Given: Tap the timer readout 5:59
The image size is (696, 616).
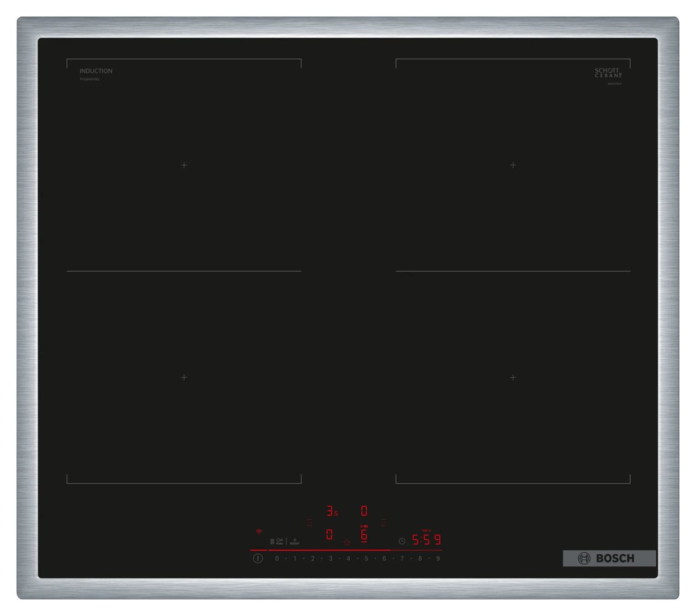Looking at the screenshot, I should click(x=426, y=539).
